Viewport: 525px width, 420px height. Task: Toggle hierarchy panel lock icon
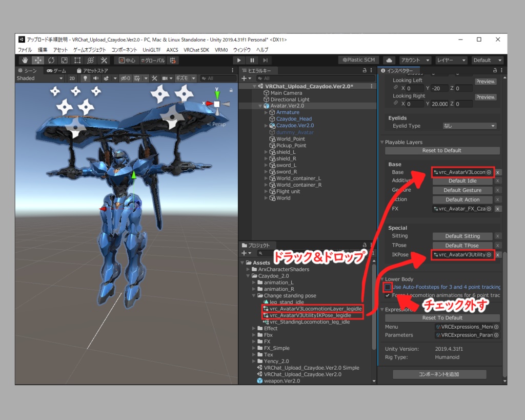coord(365,70)
